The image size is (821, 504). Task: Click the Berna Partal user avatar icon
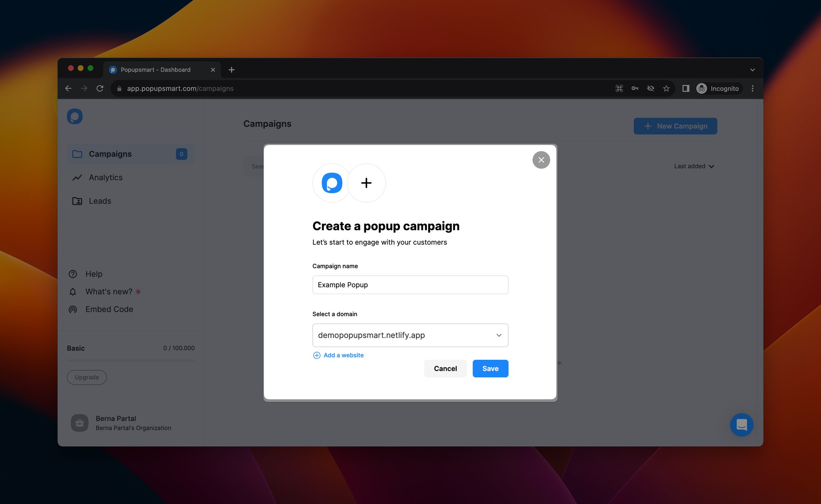[x=80, y=423]
